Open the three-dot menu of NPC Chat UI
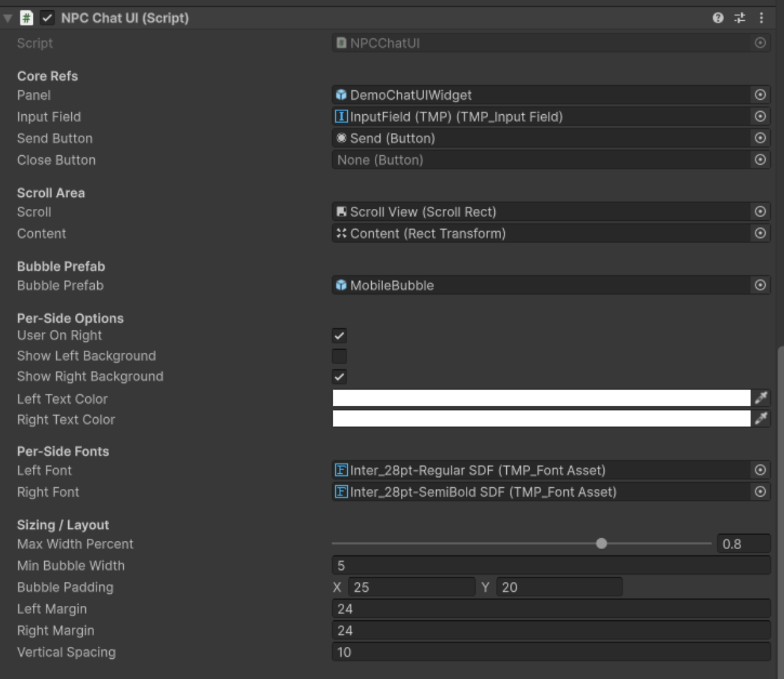784x679 pixels. point(762,18)
